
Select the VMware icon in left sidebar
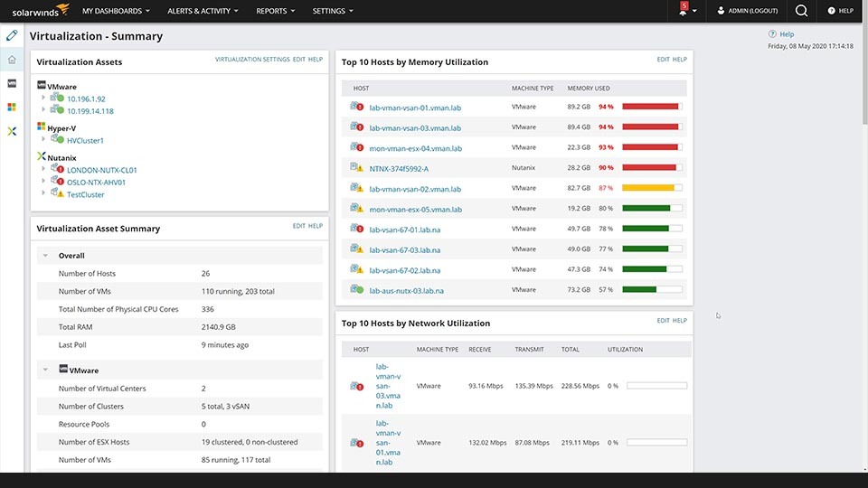pyautogui.click(x=12, y=83)
